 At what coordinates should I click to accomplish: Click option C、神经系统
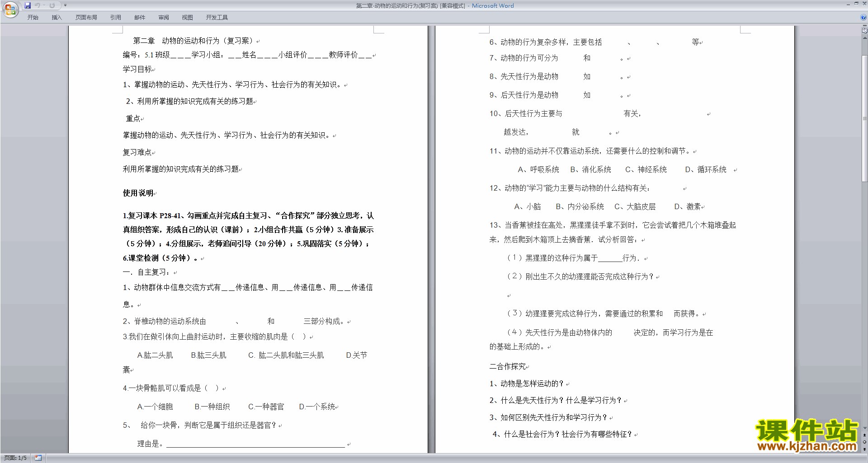[x=646, y=169]
